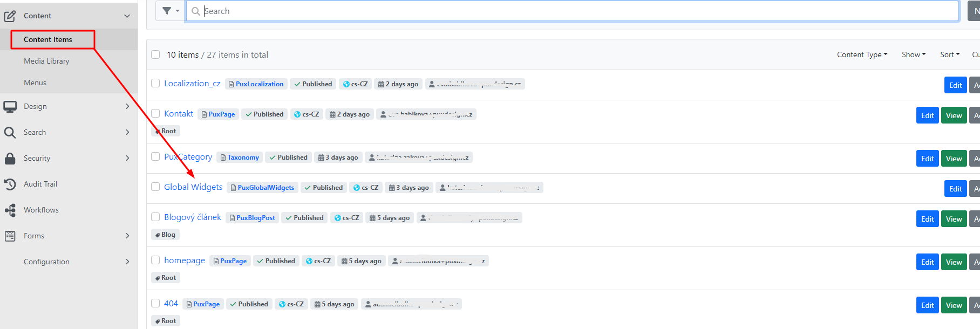
Task: Click the Content pencil-edit icon in sidebar
Action: pos(10,16)
